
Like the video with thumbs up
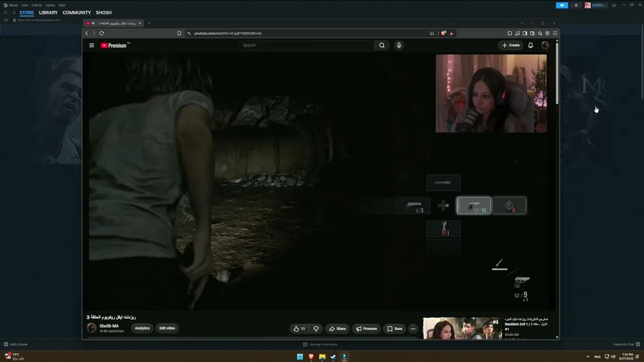(299, 329)
